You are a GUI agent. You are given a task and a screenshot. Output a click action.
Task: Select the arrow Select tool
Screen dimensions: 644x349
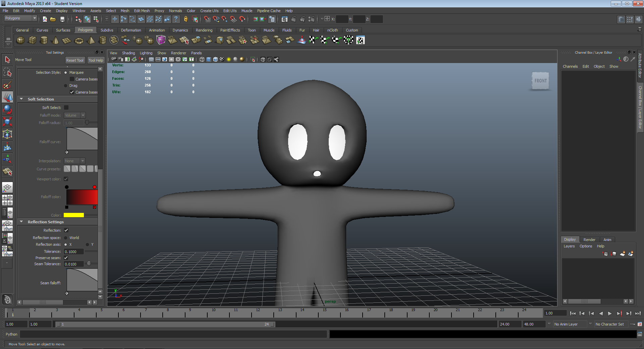pos(7,60)
